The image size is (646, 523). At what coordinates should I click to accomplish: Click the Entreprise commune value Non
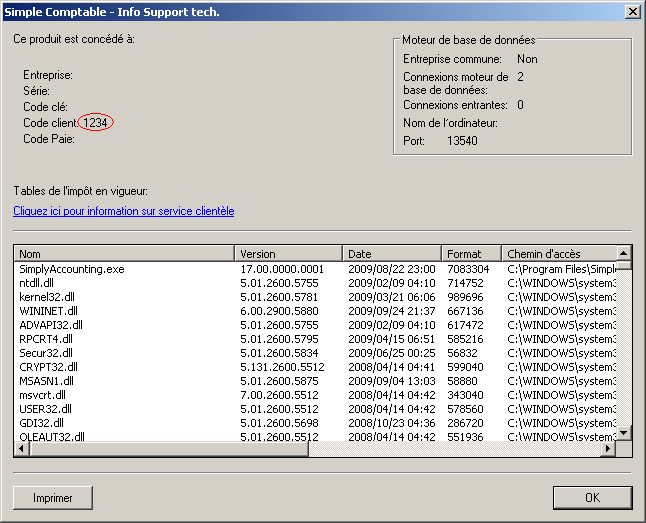[527, 59]
